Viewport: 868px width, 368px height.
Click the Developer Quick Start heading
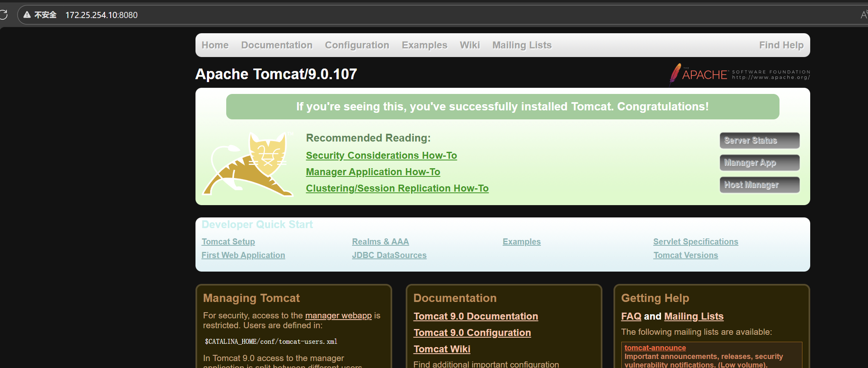pyautogui.click(x=257, y=224)
